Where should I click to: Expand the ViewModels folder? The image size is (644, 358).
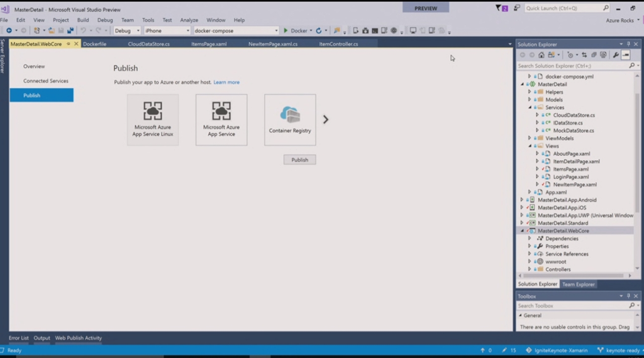pos(530,138)
